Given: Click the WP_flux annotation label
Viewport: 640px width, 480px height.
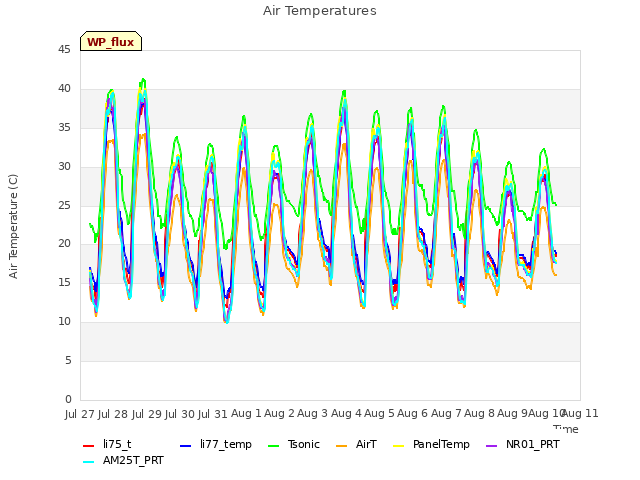Looking at the screenshot, I should pyautogui.click(x=111, y=42).
